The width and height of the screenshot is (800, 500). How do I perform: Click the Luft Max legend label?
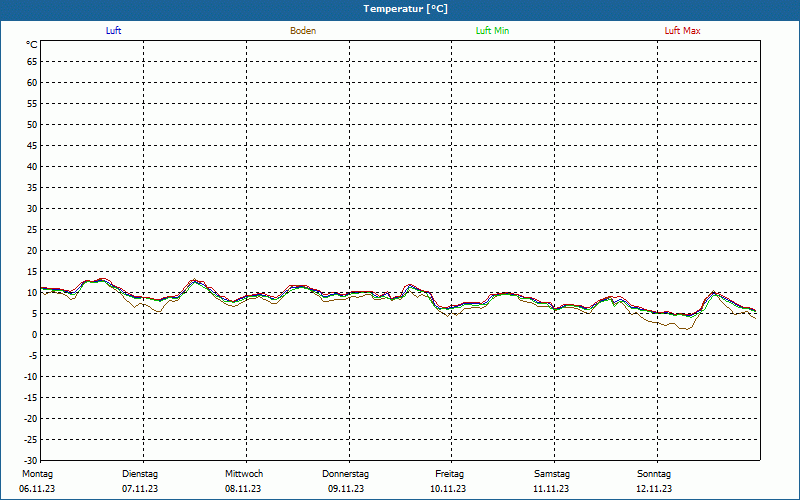(x=682, y=31)
